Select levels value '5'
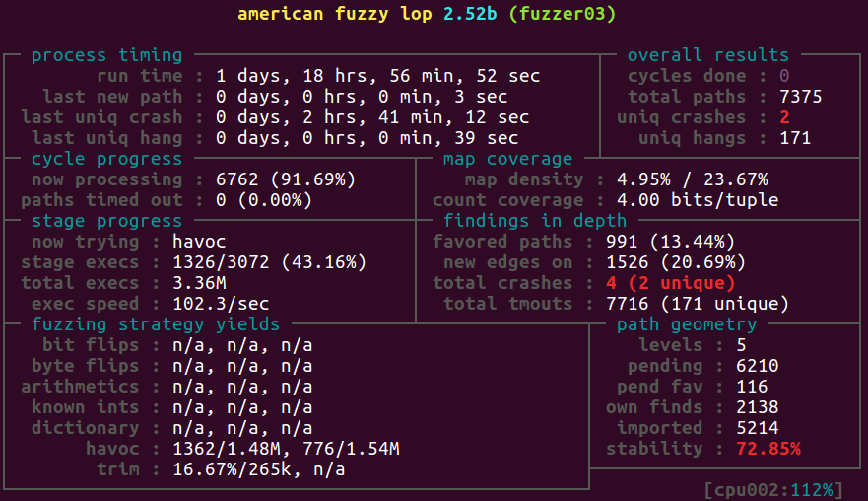This screenshot has height=501, width=868. tap(741, 345)
